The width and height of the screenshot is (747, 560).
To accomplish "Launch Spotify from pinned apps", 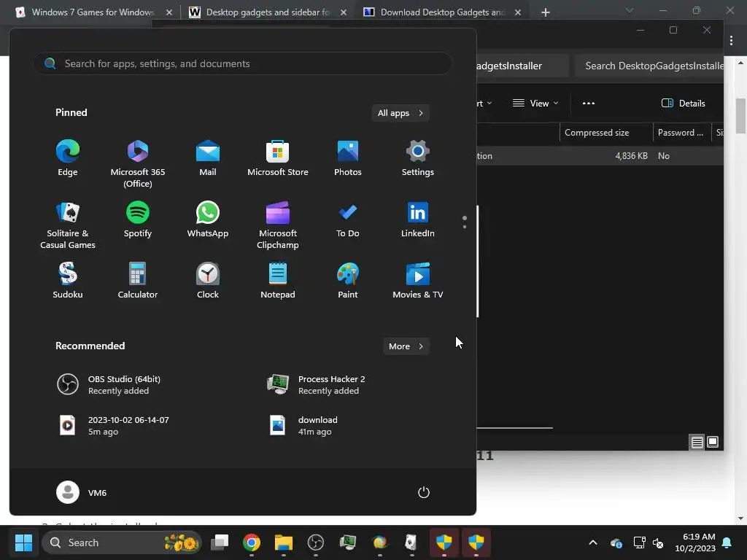I will pyautogui.click(x=138, y=220).
